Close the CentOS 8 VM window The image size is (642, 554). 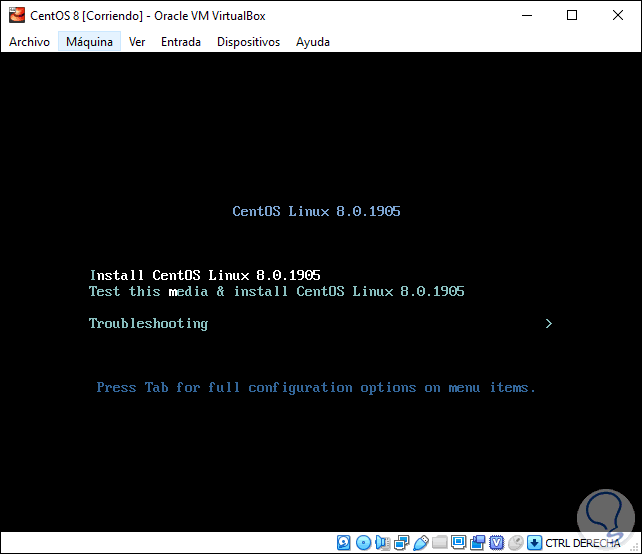[x=617, y=16]
